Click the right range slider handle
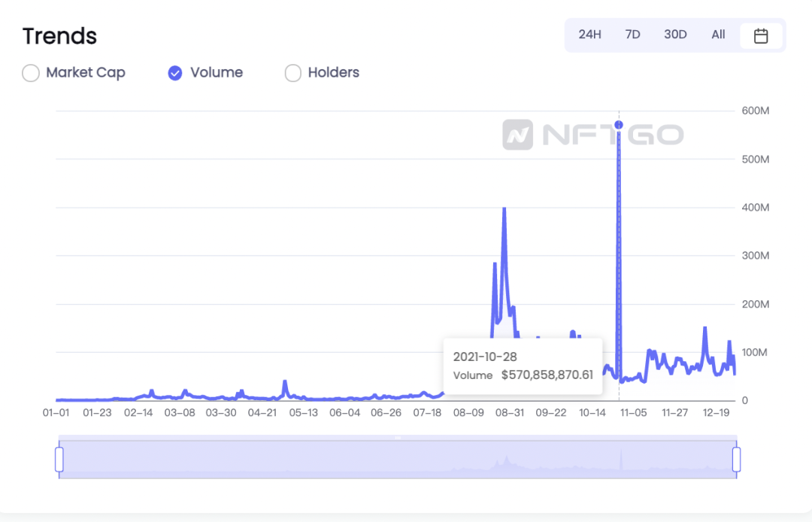 tap(736, 460)
